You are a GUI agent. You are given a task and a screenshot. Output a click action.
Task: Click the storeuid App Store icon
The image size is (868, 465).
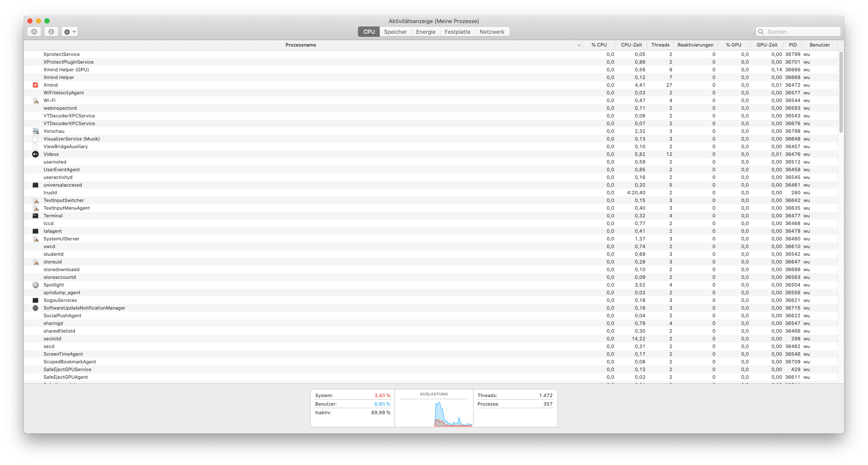36,262
